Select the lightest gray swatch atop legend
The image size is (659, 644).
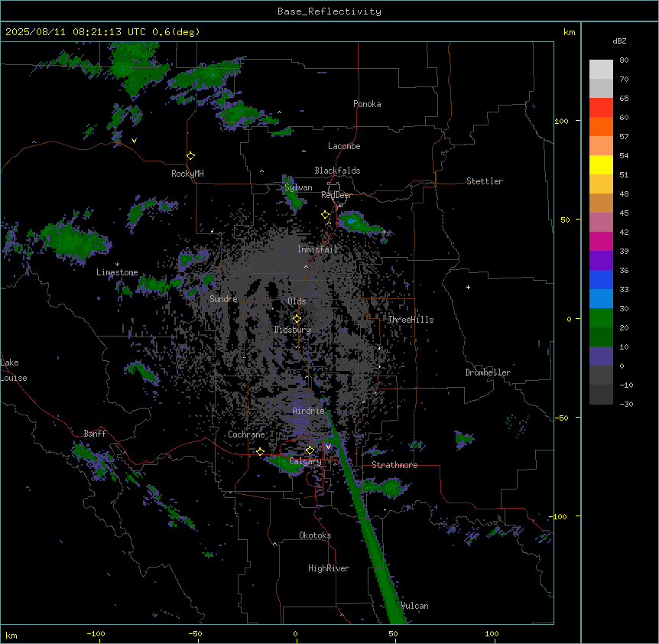(601, 69)
